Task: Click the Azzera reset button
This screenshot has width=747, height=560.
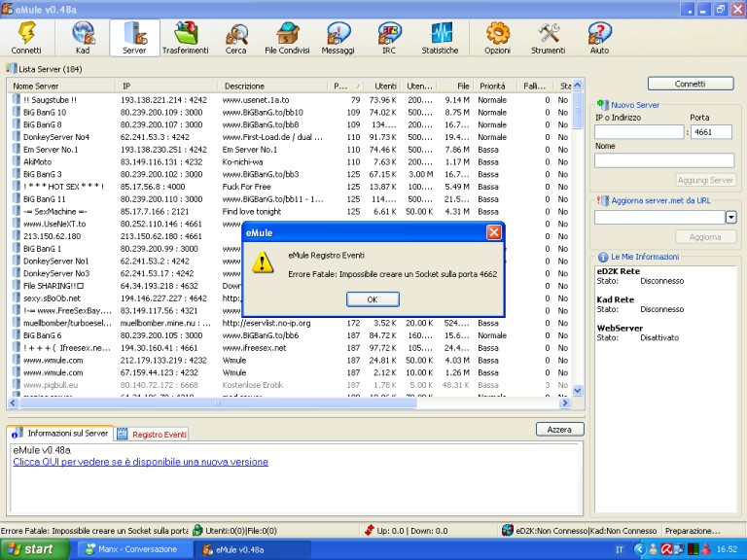Action: coord(559,429)
